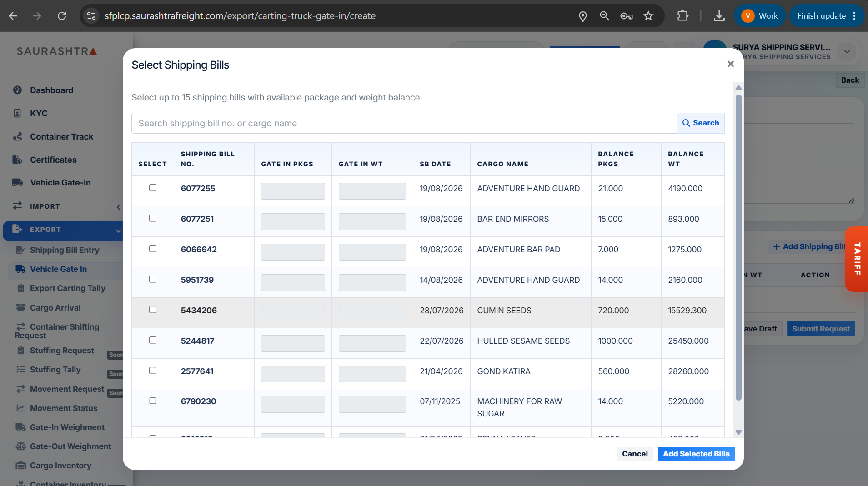Select the GOND KATIRA bill checkbox
Image resolution: width=868 pixels, height=486 pixels.
[153, 371]
